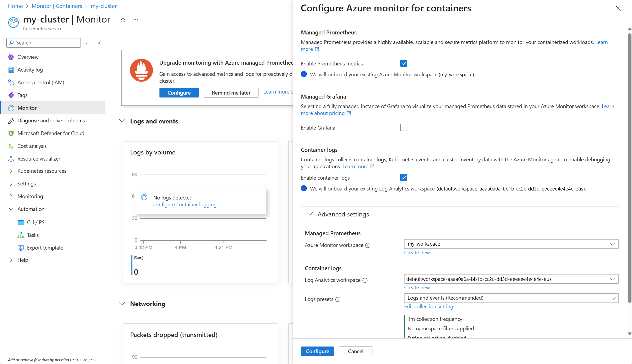
Task: Uncheck Enable Prometheus metrics checkbox
Action: (x=404, y=63)
